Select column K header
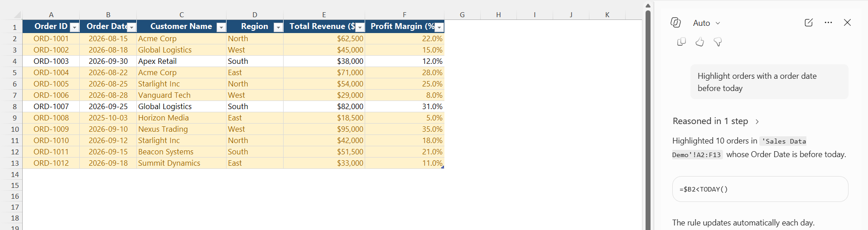868x230 pixels. tap(607, 14)
